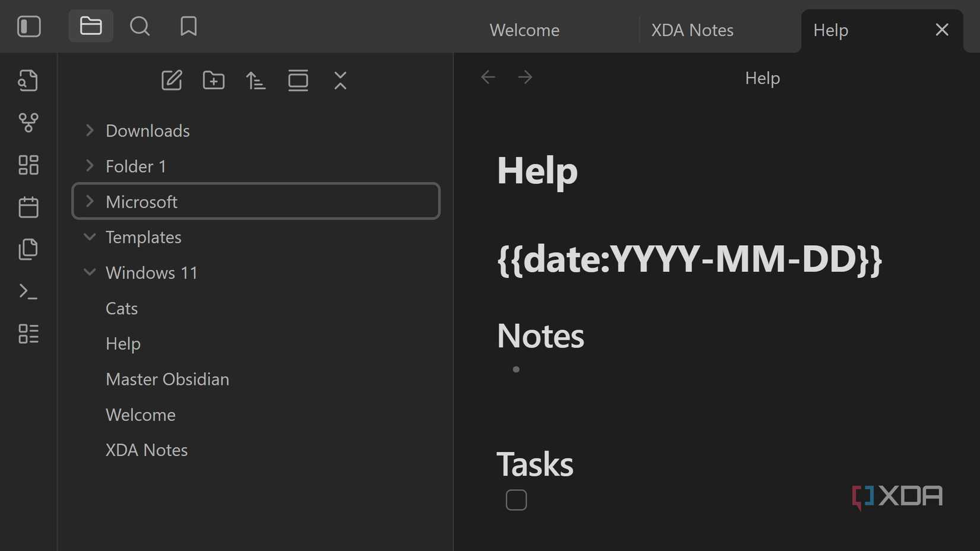
Task: Collapse all folders in explorer
Action: tap(340, 80)
